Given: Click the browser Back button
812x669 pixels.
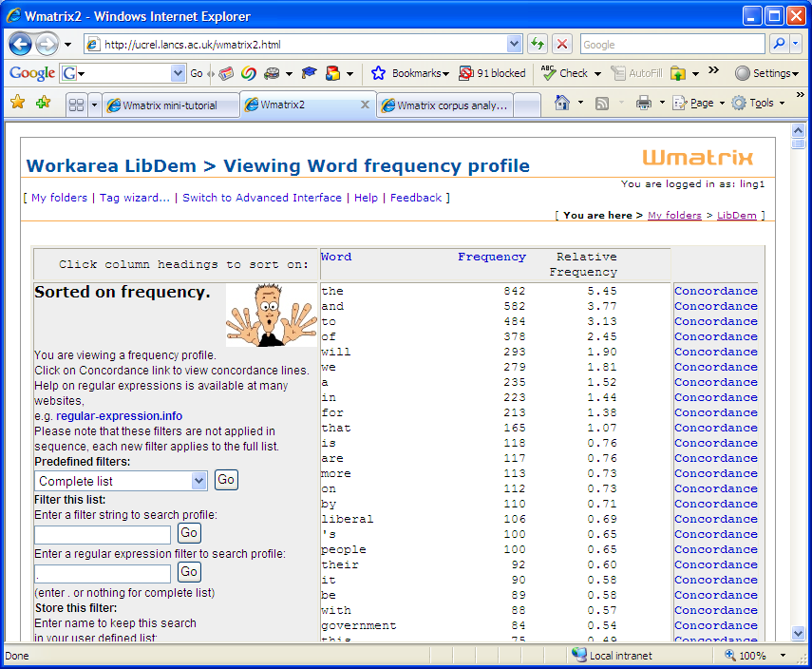Looking at the screenshot, I should [21, 44].
